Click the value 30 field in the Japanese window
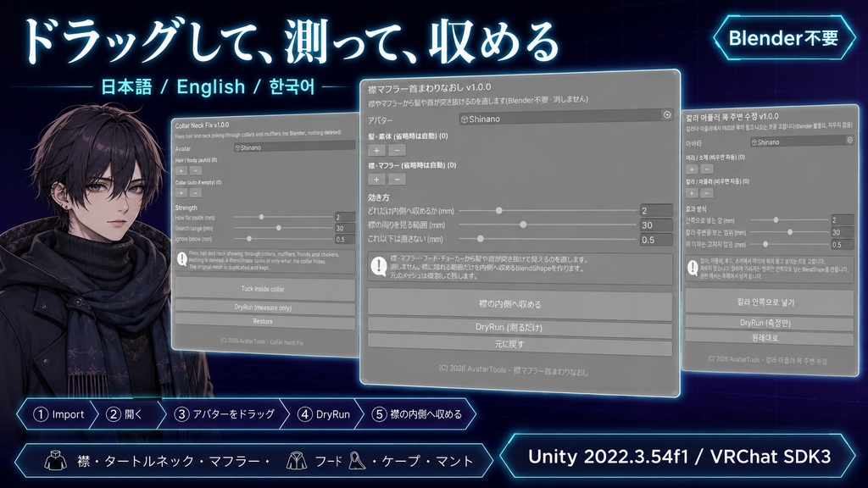The height and width of the screenshot is (488, 868). (656, 225)
